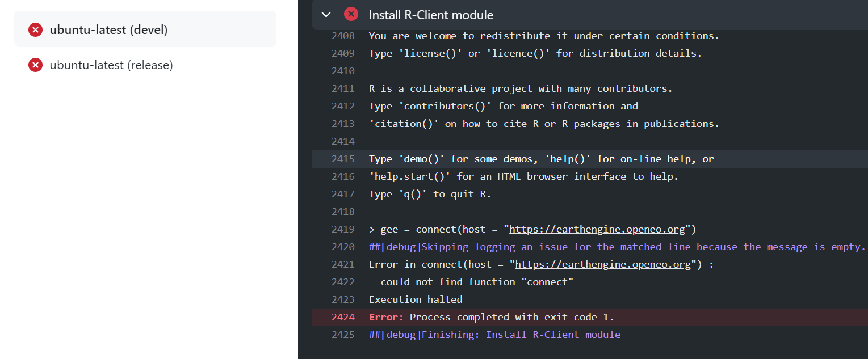This screenshot has height=359, width=868.
Task: Click line number 2412
Action: tap(343, 106)
